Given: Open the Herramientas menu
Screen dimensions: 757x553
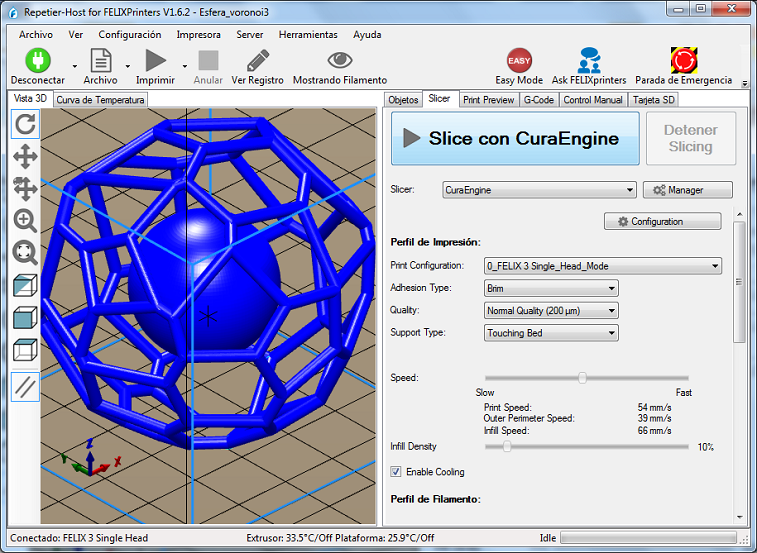Looking at the screenshot, I should [x=308, y=35].
